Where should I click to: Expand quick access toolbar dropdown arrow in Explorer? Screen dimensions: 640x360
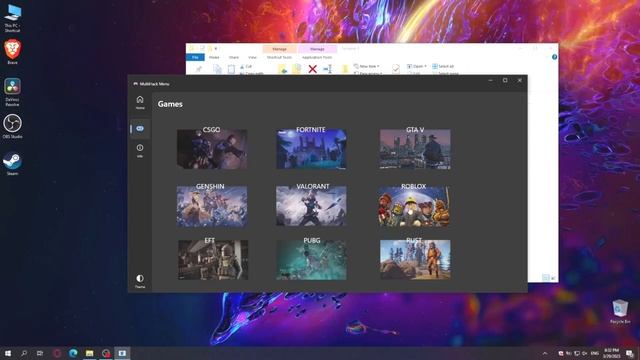tap(216, 49)
